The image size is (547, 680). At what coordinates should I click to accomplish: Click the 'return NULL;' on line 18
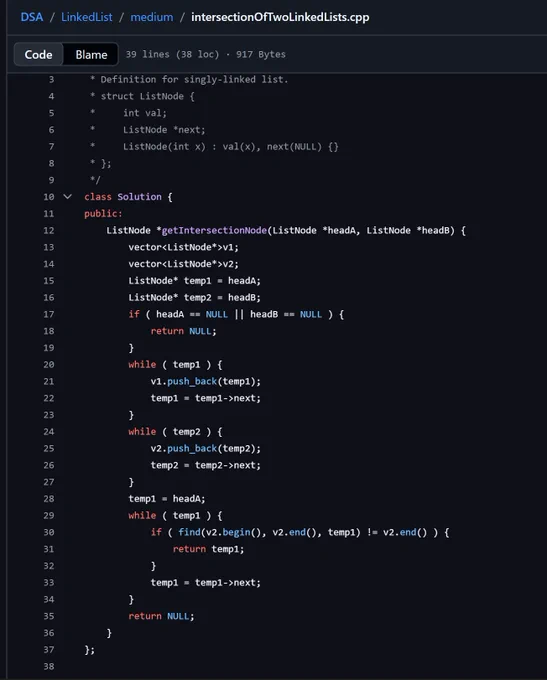tap(183, 331)
